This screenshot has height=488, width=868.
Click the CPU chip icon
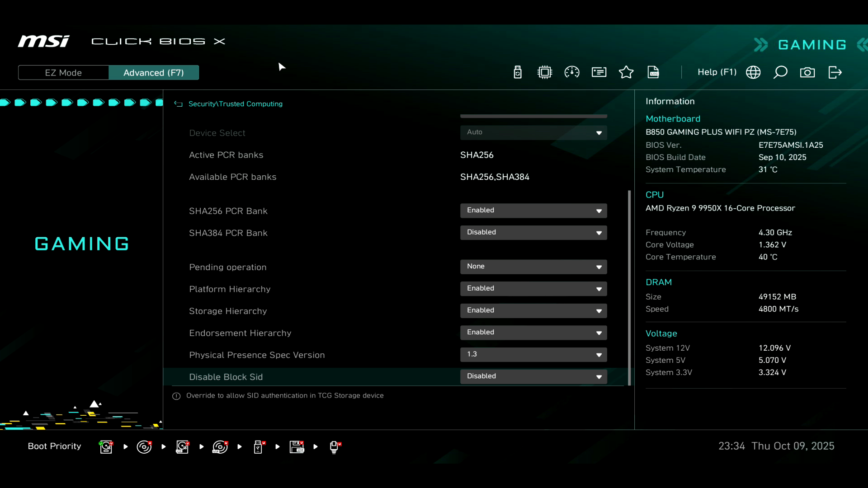pos(545,72)
